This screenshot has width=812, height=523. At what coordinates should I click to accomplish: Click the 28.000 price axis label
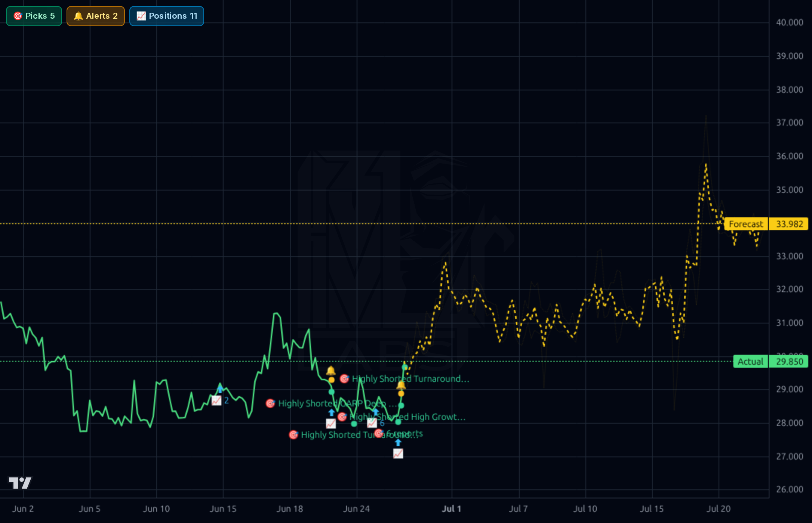pyautogui.click(x=790, y=423)
